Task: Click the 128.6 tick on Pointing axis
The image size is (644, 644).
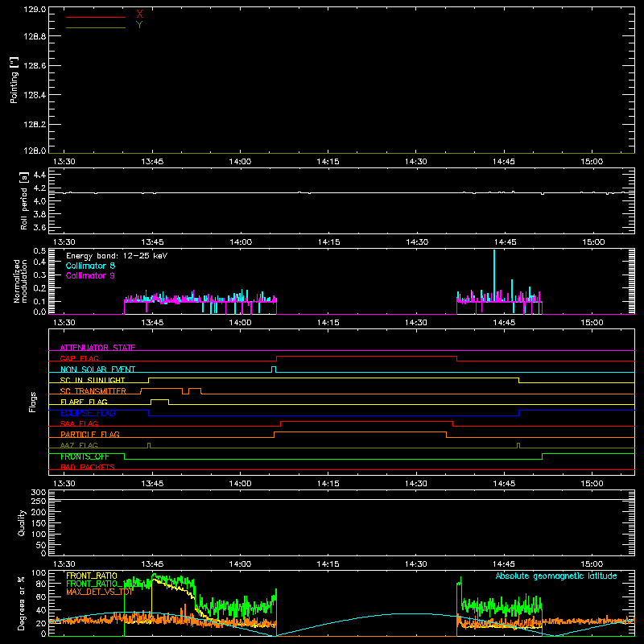Action: pyautogui.click(x=35, y=66)
